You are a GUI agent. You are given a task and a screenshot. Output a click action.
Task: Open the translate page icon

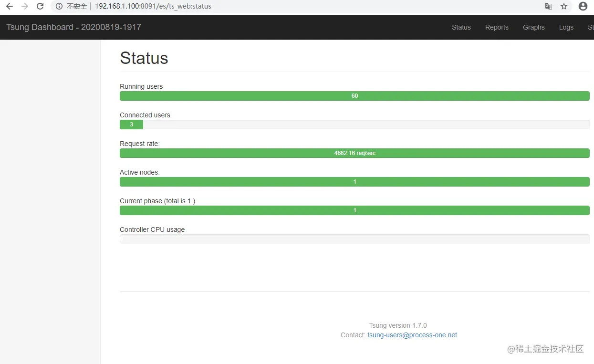coord(549,7)
